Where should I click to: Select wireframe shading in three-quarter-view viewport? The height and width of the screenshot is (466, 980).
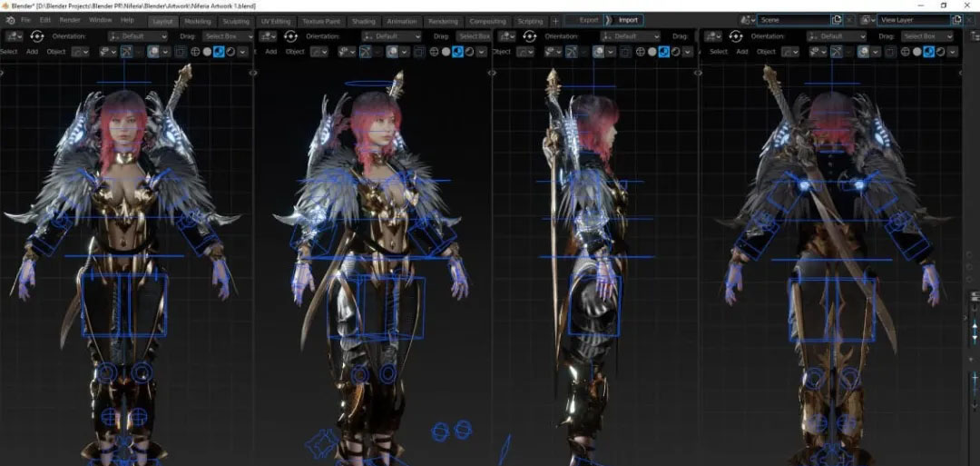pos(434,51)
